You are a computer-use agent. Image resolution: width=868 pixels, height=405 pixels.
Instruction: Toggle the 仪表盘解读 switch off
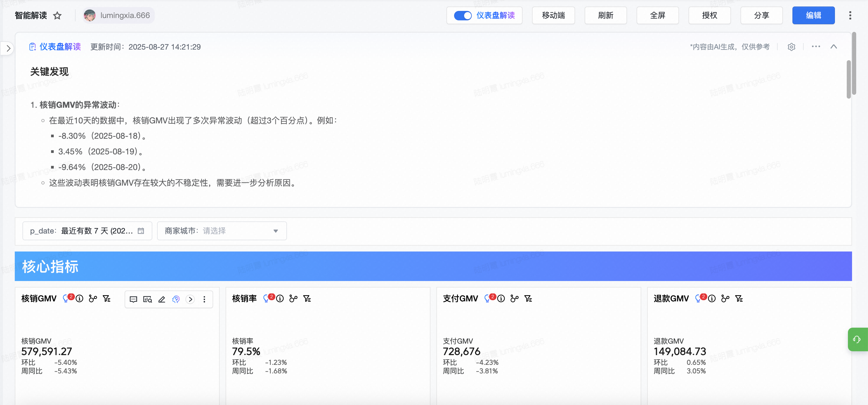462,16
